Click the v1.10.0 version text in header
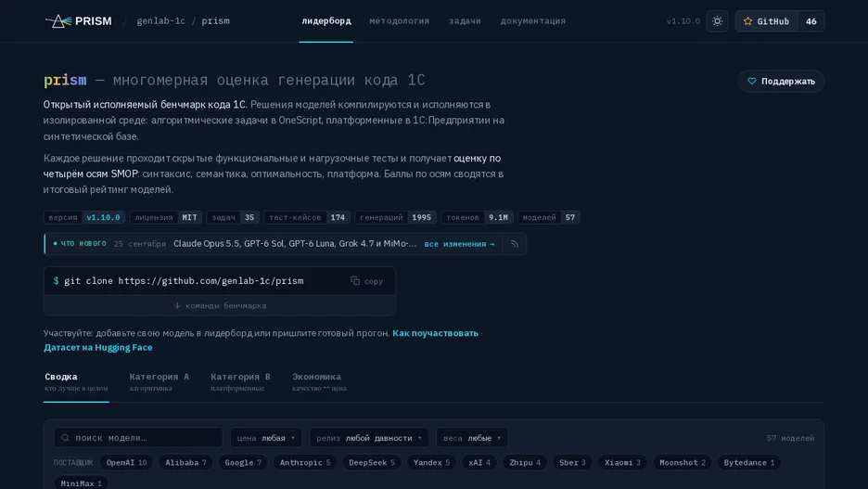Viewport: 868px width, 489px height. [683, 21]
